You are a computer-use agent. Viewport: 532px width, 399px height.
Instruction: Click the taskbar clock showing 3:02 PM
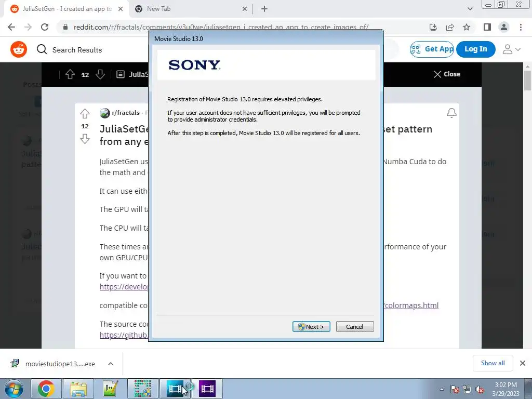pos(506,389)
